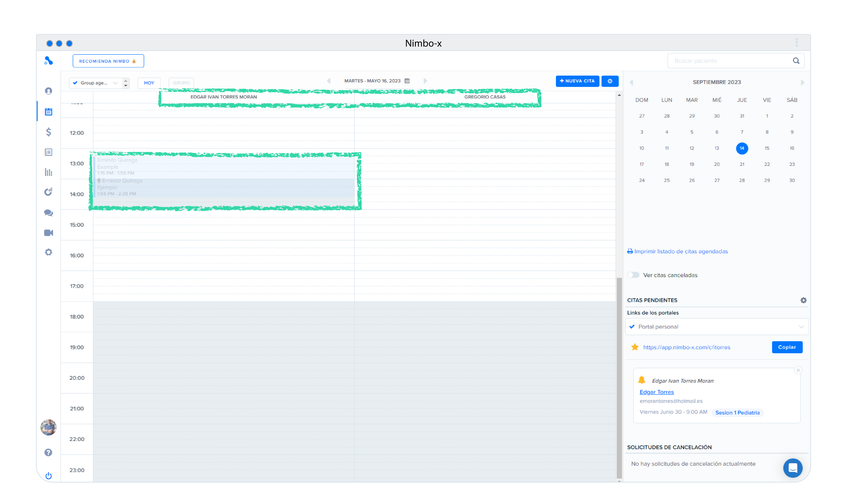Click the Sesion 1 Pediatria tag
This screenshot has width=847, height=504.
point(737,413)
